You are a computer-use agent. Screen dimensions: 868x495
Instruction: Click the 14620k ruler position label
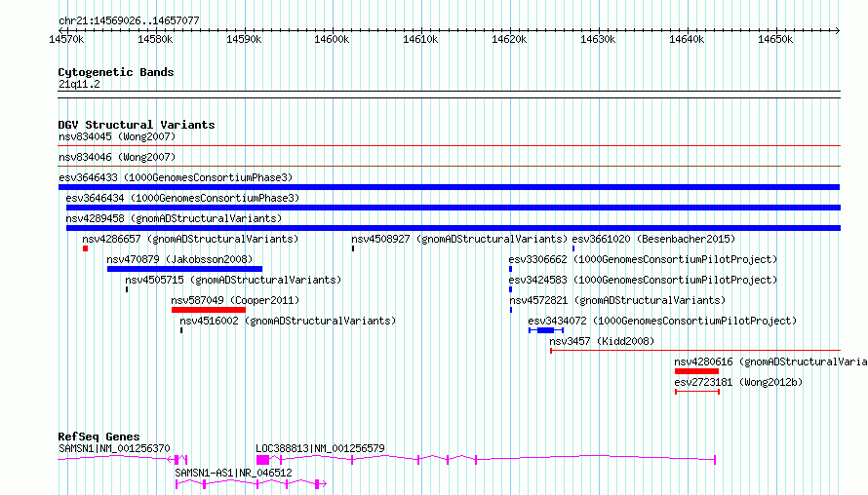509,39
